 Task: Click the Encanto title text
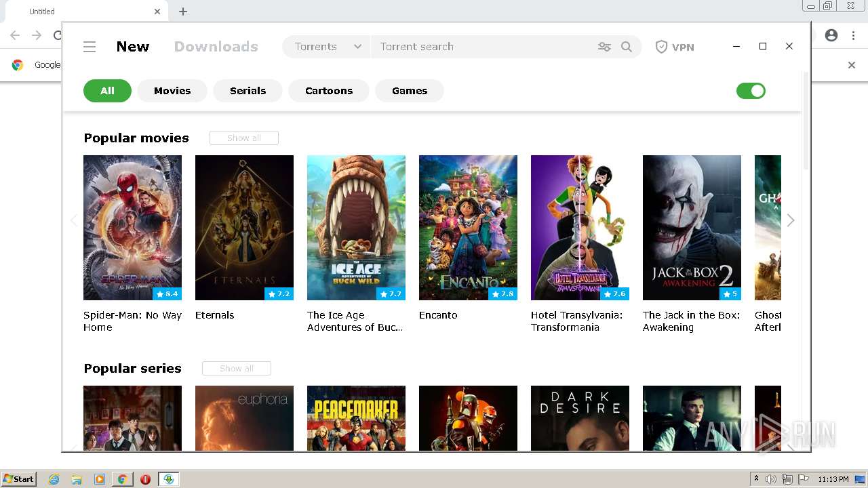click(438, 315)
